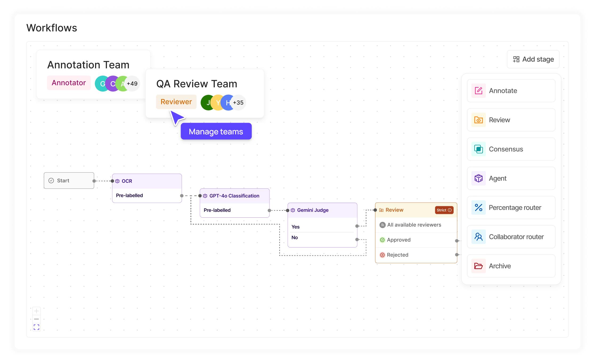
Task: Click the Strict badge on Review node
Action: tap(444, 210)
